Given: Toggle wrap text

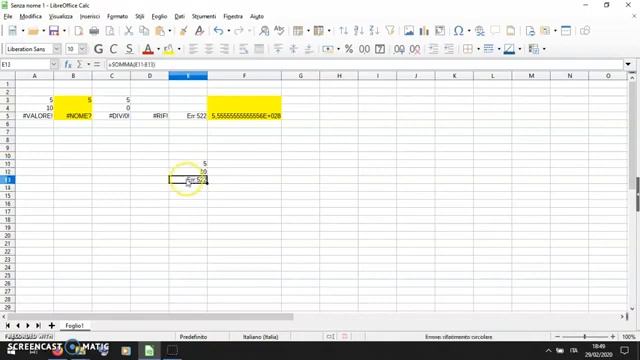Looking at the screenshot, I should tap(244, 49).
